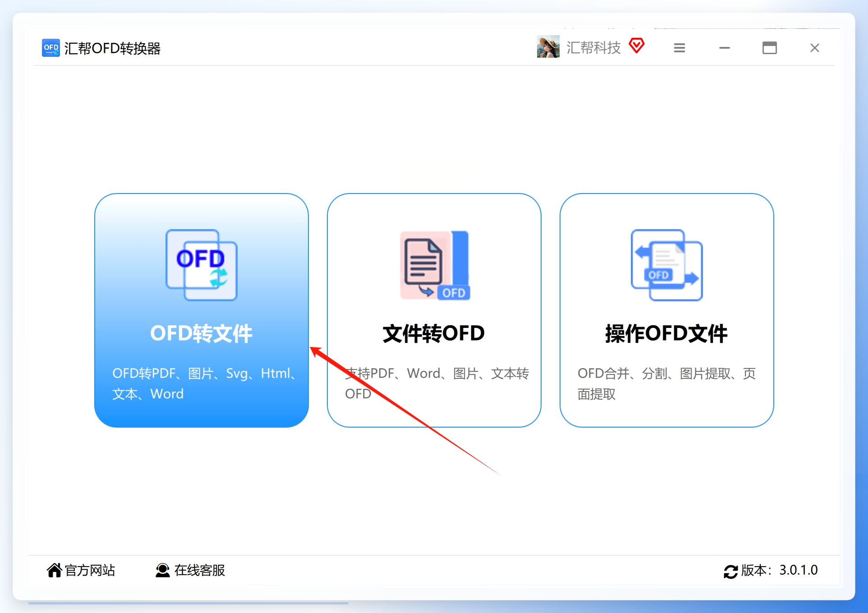Click the document-to-OFD icon
Viewport: 868px width, 613px height.
click(x=435, y=265)
